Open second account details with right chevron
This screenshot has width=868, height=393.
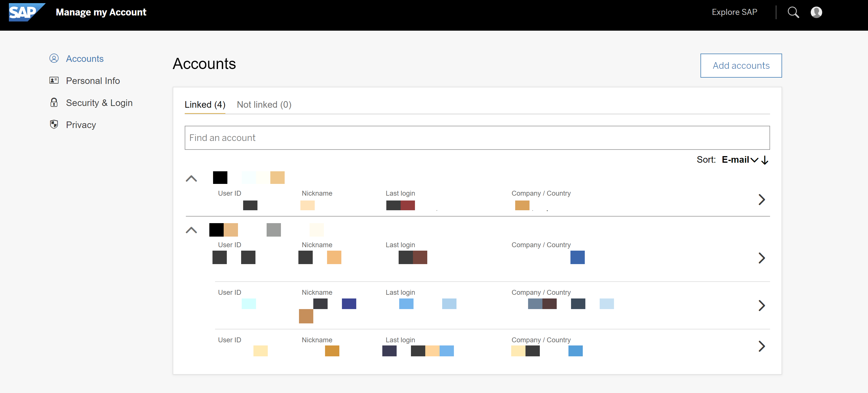coord(762,258)
